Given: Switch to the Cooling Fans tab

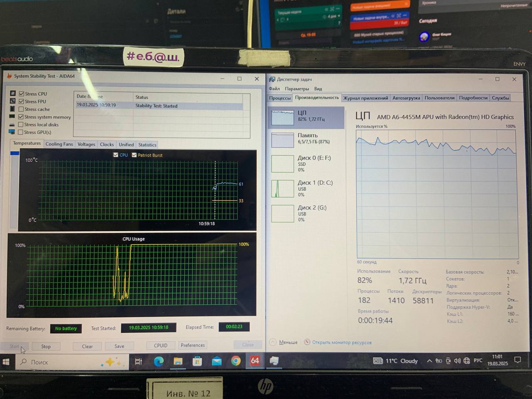Looking at the screenshot, I should tap(59, 144).
